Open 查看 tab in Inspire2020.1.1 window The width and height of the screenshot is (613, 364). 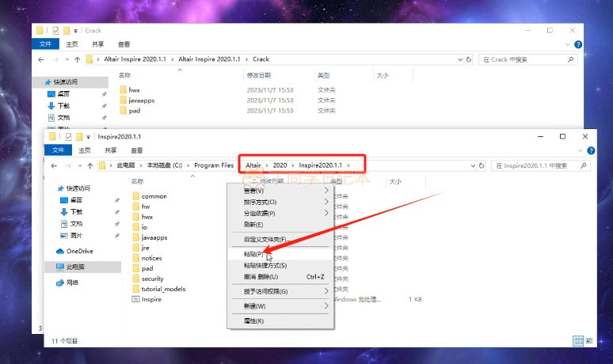tap(137, 150)
